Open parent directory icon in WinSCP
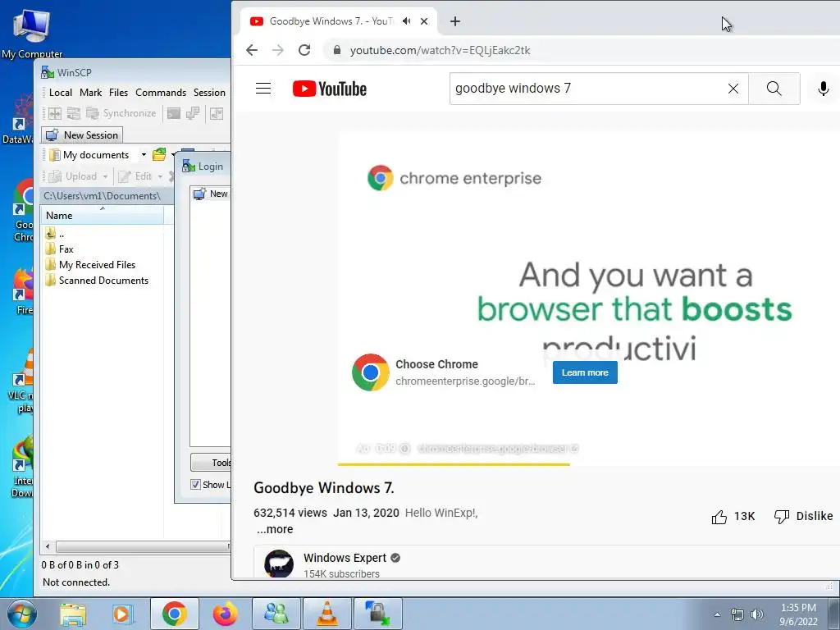The image size is (840, 630). (51, 233)
